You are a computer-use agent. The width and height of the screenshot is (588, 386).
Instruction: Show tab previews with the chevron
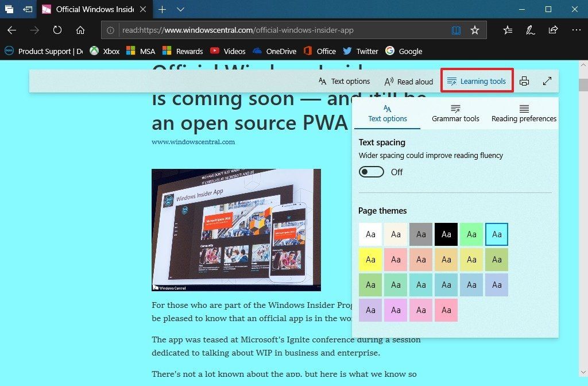180,9
